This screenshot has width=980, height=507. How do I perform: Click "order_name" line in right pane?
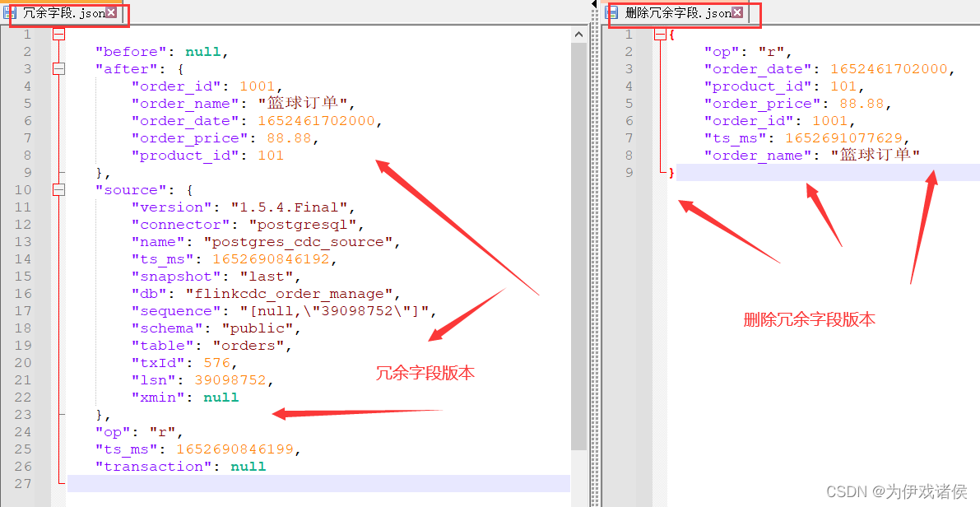812,155
